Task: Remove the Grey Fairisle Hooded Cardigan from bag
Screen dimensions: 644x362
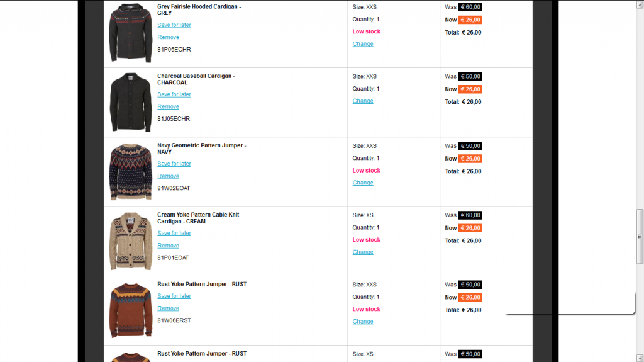Action: click(x=168, y=37)
